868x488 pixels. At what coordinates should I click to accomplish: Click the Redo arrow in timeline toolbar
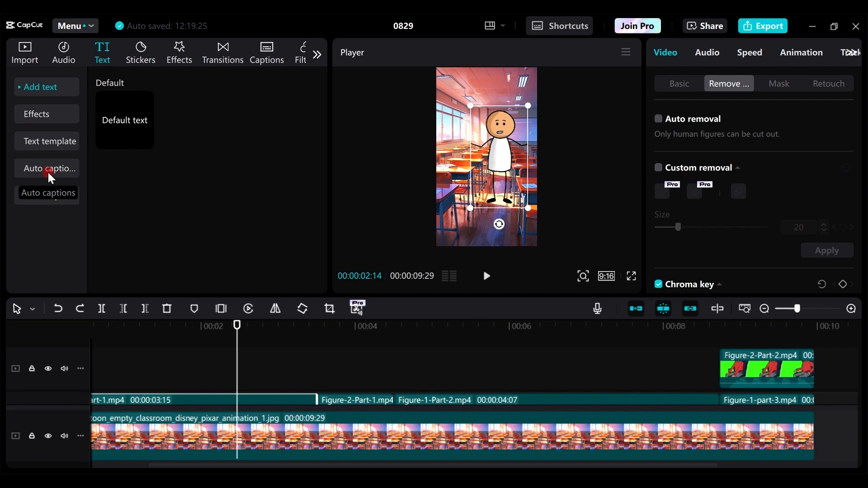80,309
